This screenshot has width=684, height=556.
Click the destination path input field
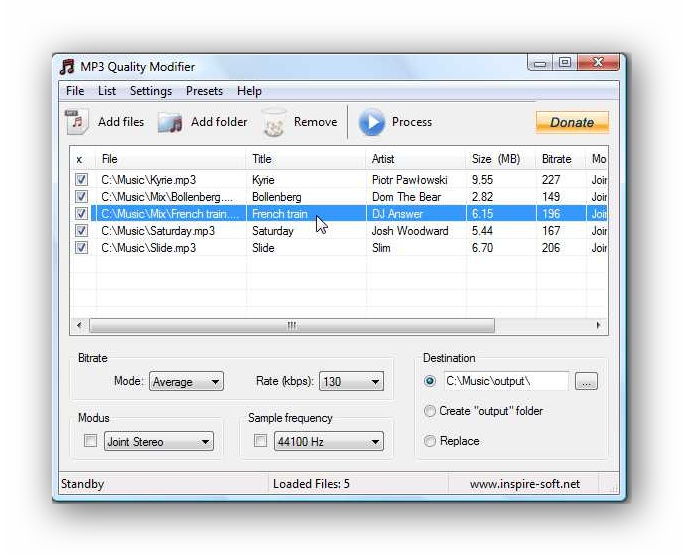click(x=506, y=381)
